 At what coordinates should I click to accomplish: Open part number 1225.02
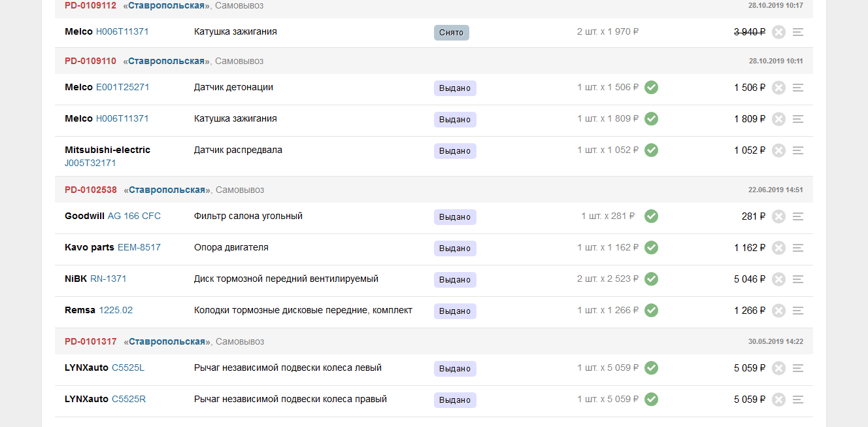(x=116, y=310)
